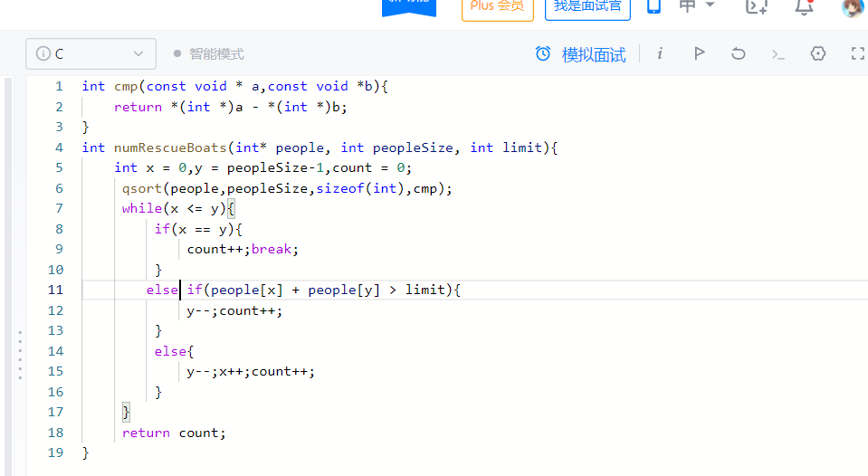Toggle the 智能模式 smart mode indicator

point(209,53)
